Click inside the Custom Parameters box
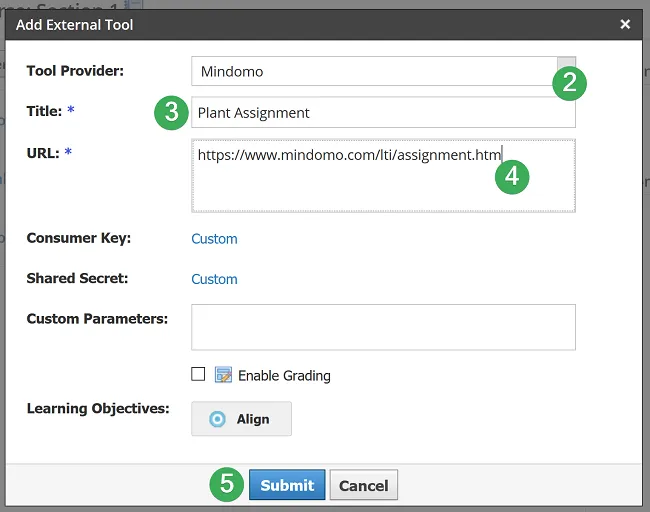 pos(383,327)
